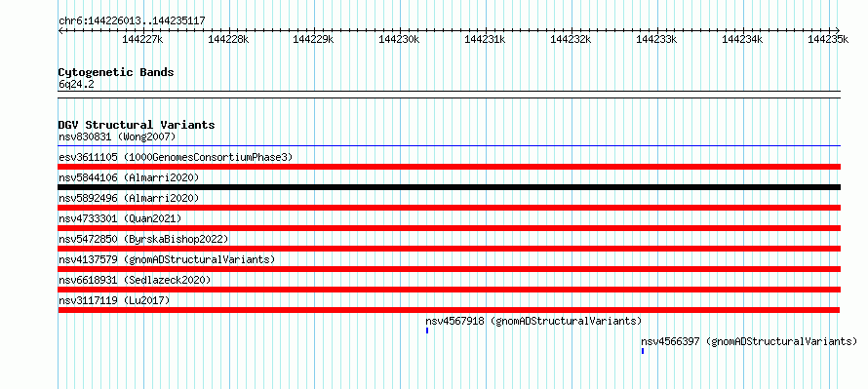Click the black bar for nsv5844106
868x389 pixels.
tap(450, 187)
